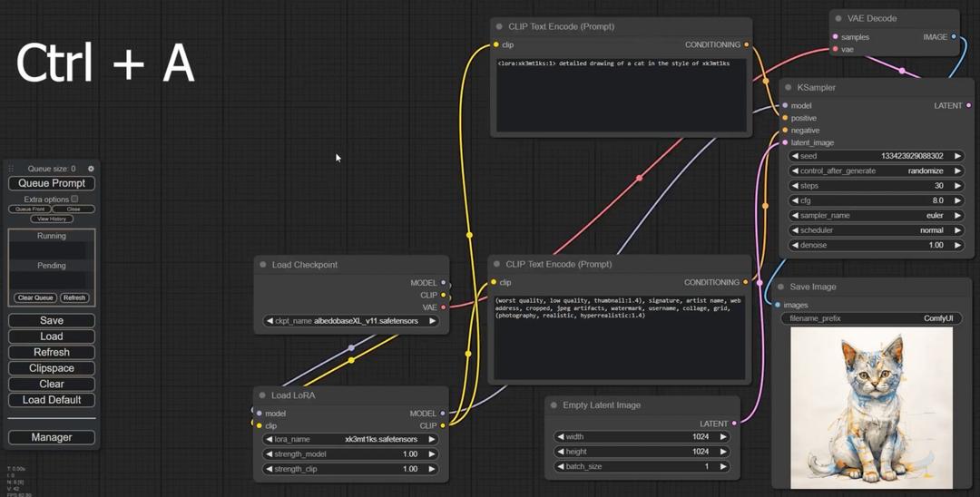Collapse the Empty Latent Image node dot
The image size is (980, 497).
pos(554,405)
